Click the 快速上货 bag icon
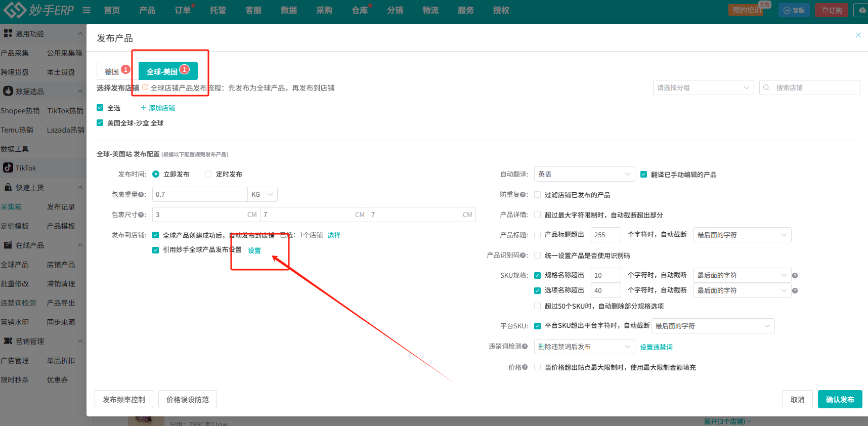This screenshot has width=868, height=426. click(x=8, y=187)
